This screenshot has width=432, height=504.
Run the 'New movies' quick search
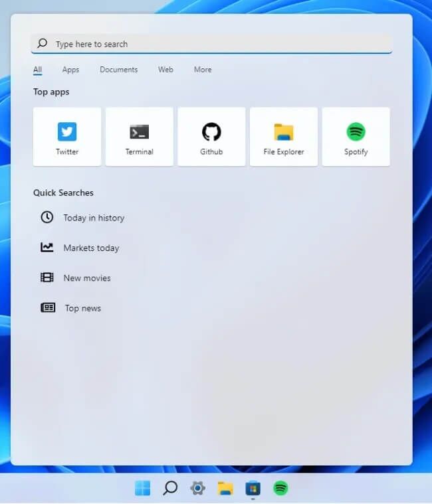pyautogui.click(x=76, y=278)
